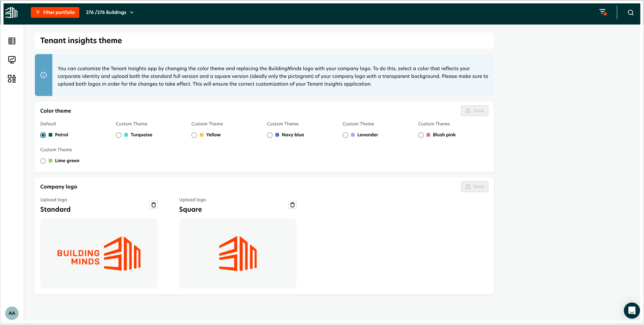Select the Lime green theme radio
The image size is (644, 325).
(x=43, y=161)
